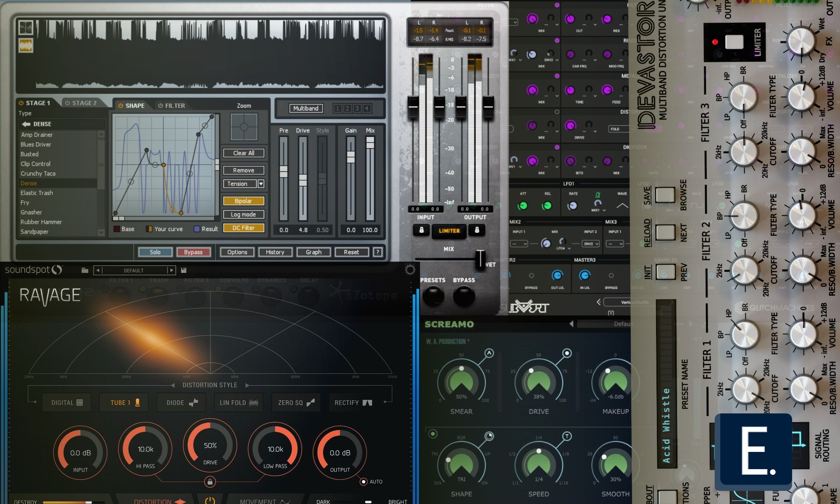The width and height of the screenshot is (840, 504).
Task: Click the Clear All button
Action: click(244, 153)
